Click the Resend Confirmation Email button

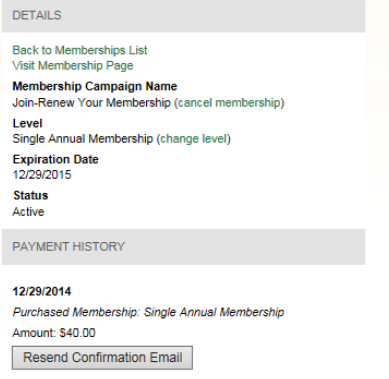point(102,358)
